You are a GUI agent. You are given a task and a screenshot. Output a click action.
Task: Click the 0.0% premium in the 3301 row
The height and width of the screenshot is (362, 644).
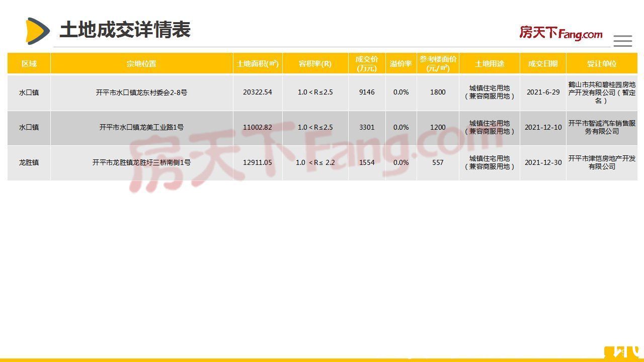(x=401, y=127)
